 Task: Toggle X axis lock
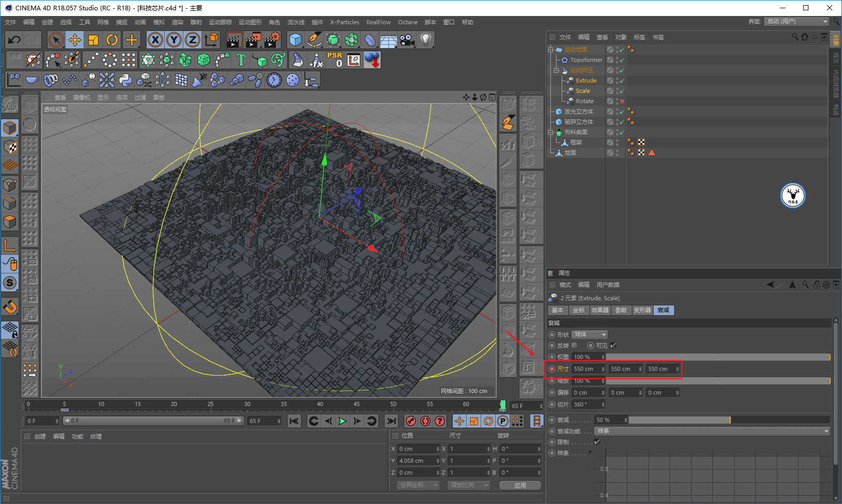coord(155,40)
